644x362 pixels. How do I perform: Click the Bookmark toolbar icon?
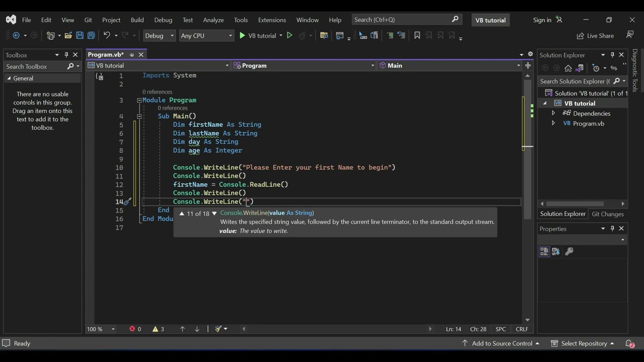click(417, 36)
